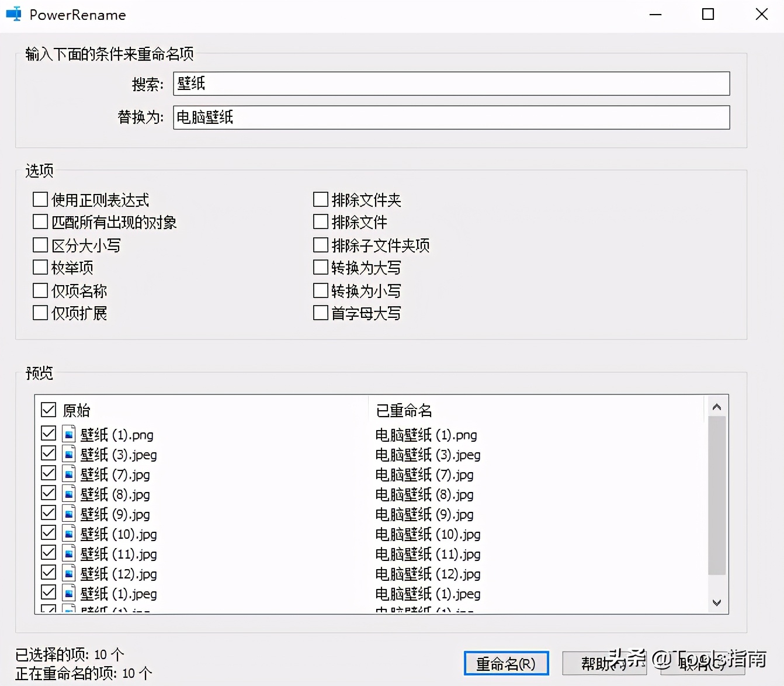784x686 pixels.
Task: Select original file name 壁纸 (10).jpg
Action: pyautogui.click(x=119, y=534)
